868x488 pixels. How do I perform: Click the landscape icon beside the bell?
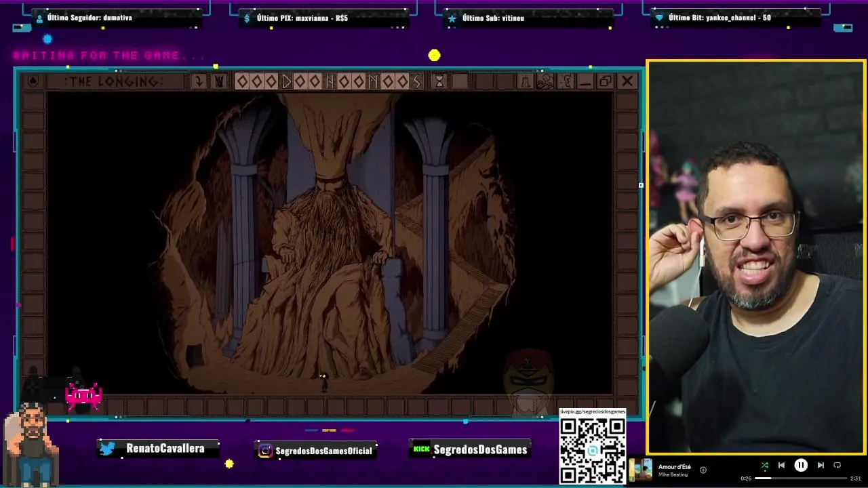tap(545, 81)
